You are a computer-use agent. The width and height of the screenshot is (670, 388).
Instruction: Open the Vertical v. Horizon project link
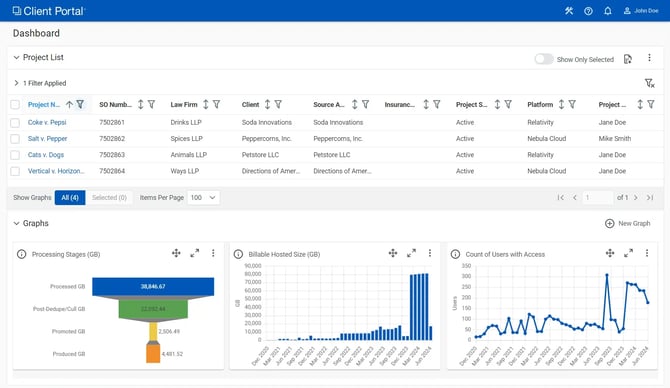(x=56, y=171)
